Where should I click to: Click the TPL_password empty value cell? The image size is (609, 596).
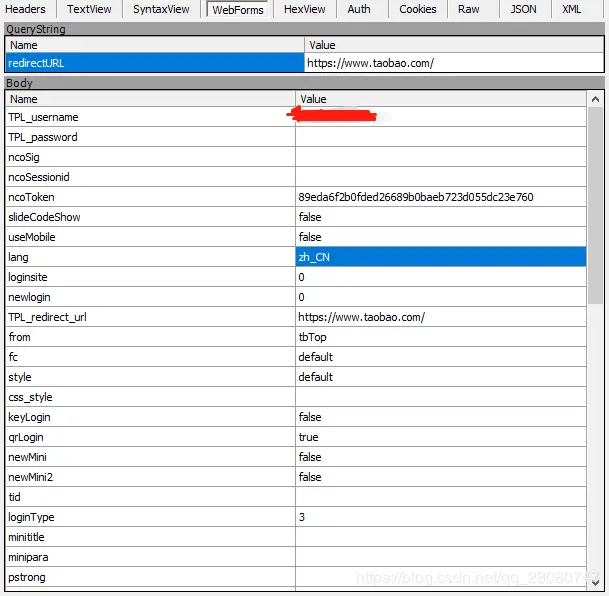[441, 137]
